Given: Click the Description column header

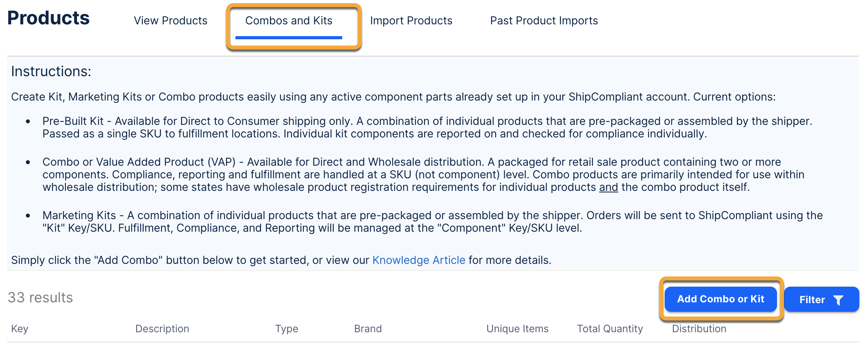Looking at the screenshot, I should coord(162,329).
